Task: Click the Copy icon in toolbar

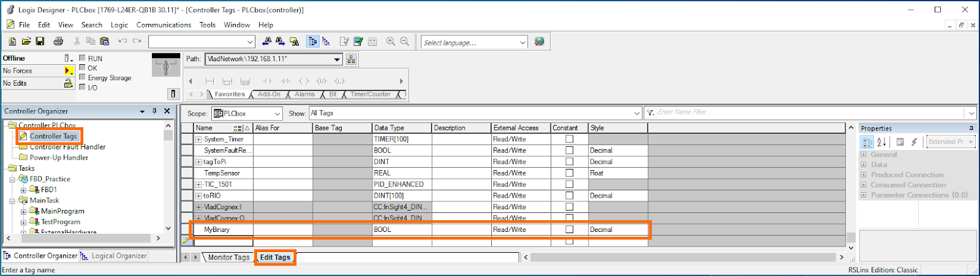Action: tap(91, 42)
